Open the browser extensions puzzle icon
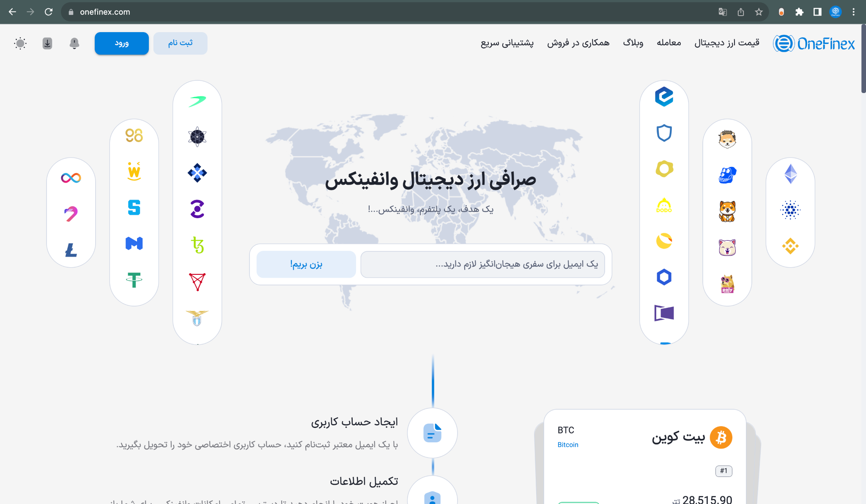This screenshot has width=866, height=504. coord(799,12)
